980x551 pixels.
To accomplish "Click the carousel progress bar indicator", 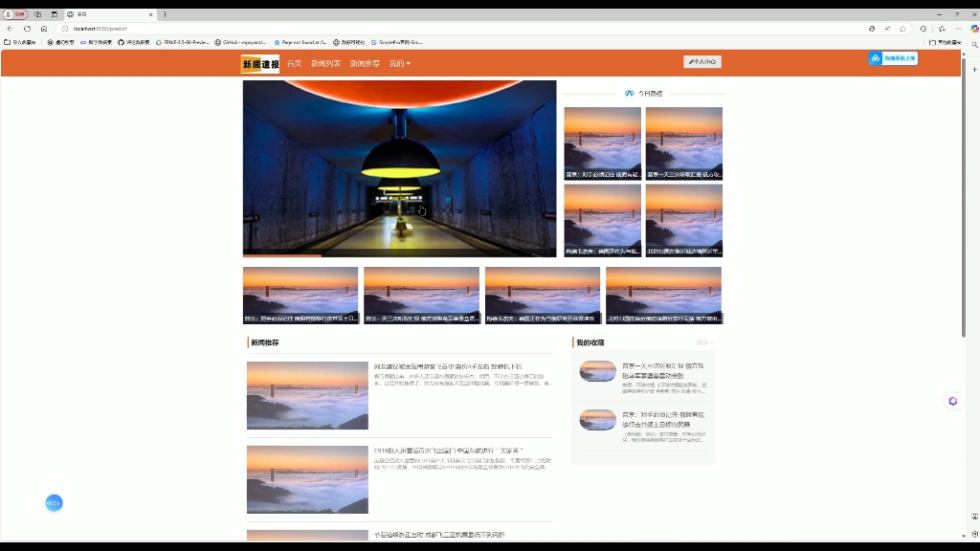I will click(x=282, y=255).
